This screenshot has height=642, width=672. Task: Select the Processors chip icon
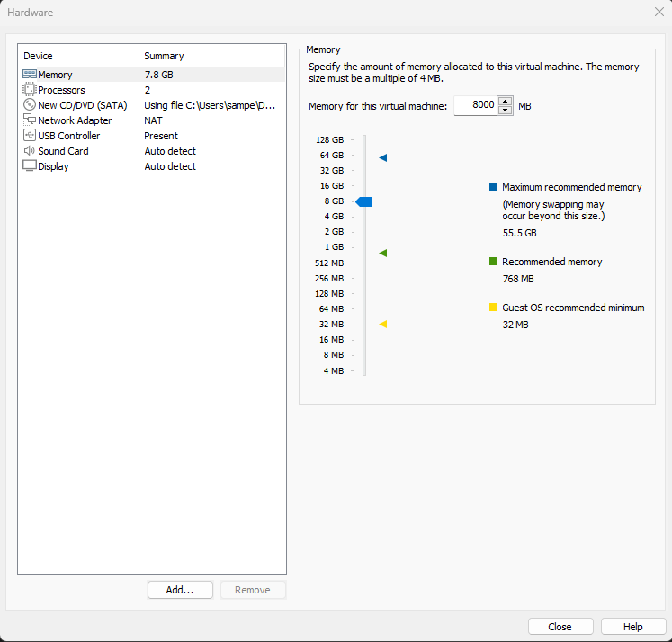coord(29,90)
